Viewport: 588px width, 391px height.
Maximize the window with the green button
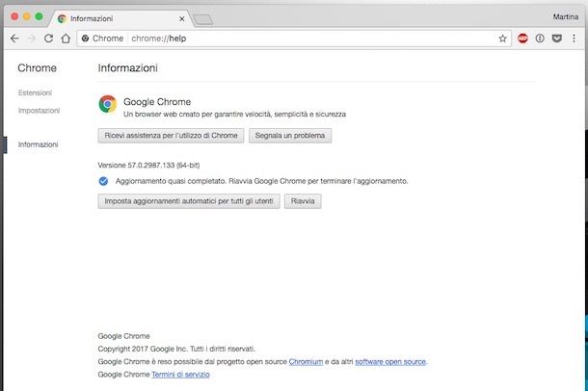pyautogui.click(x=39, y=16)
